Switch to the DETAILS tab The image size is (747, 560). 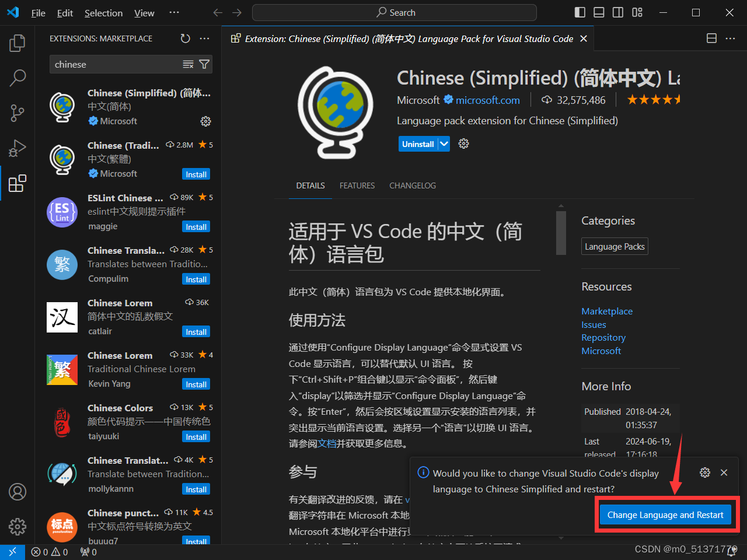point(310,185)
